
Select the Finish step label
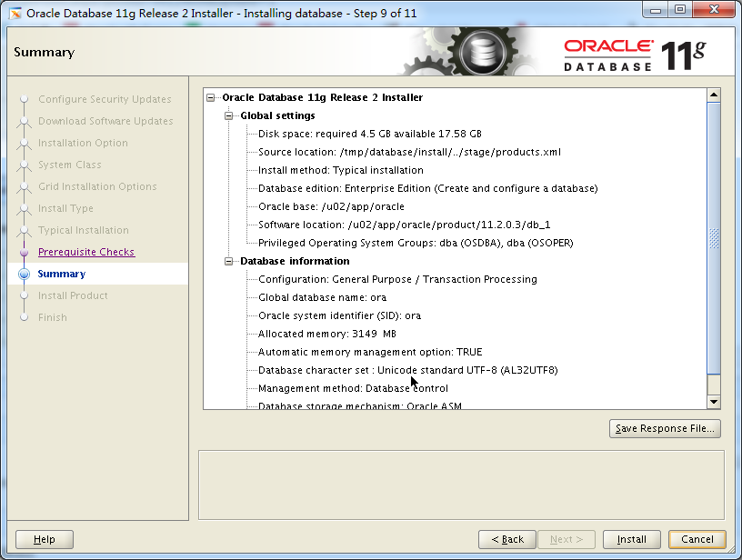[53, 317]
